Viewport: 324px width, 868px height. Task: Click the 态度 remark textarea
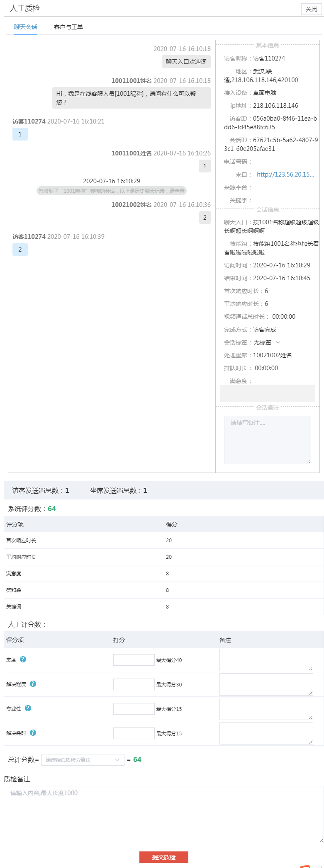click(266, 660)
